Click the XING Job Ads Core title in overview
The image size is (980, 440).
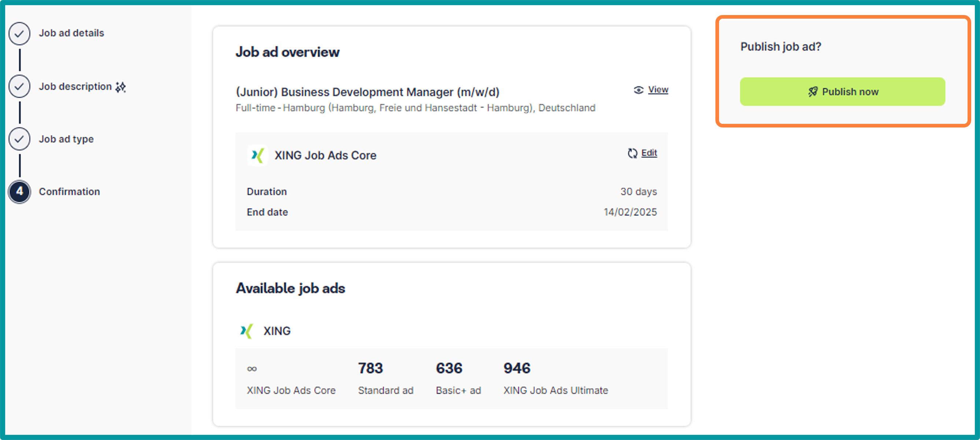pos(325,156)
